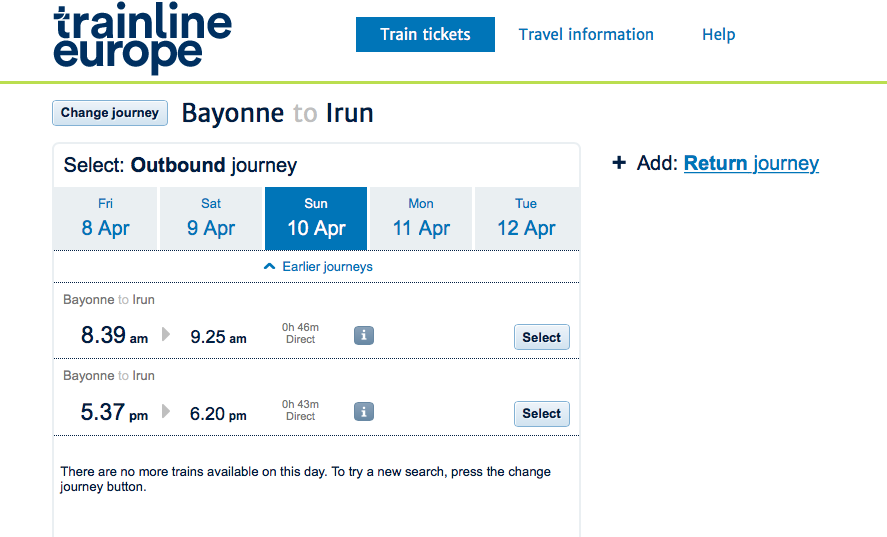Image resolution: width=887 pixels, height=537 pixels.
Task: Click the up chevron next to Earlier journeys
Action: pos(269,266)
